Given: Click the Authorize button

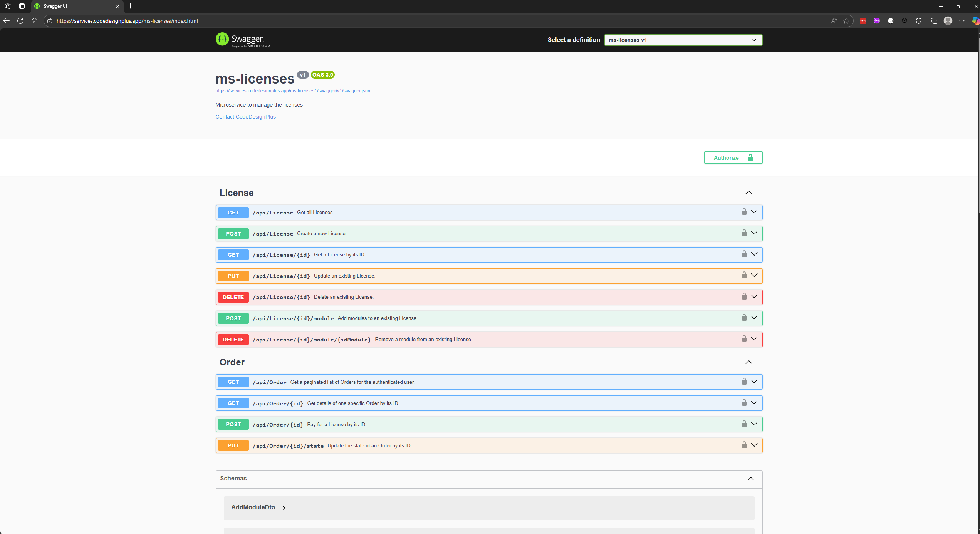Looking at the screenshot, I should point(733,157).
